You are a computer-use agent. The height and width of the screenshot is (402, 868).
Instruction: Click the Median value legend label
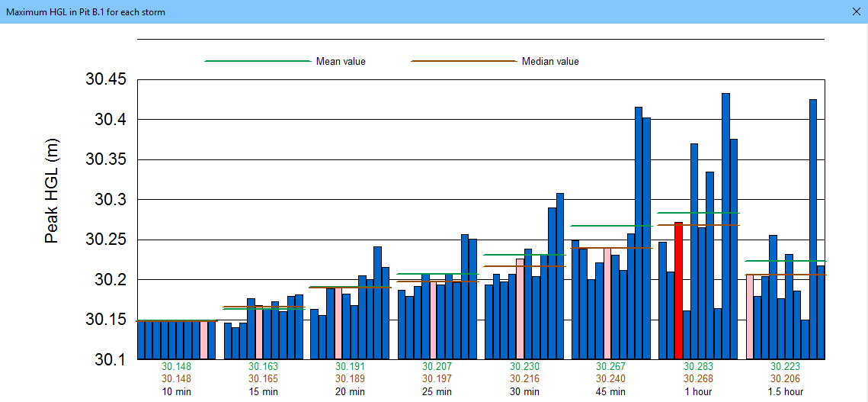click(550, 62)
